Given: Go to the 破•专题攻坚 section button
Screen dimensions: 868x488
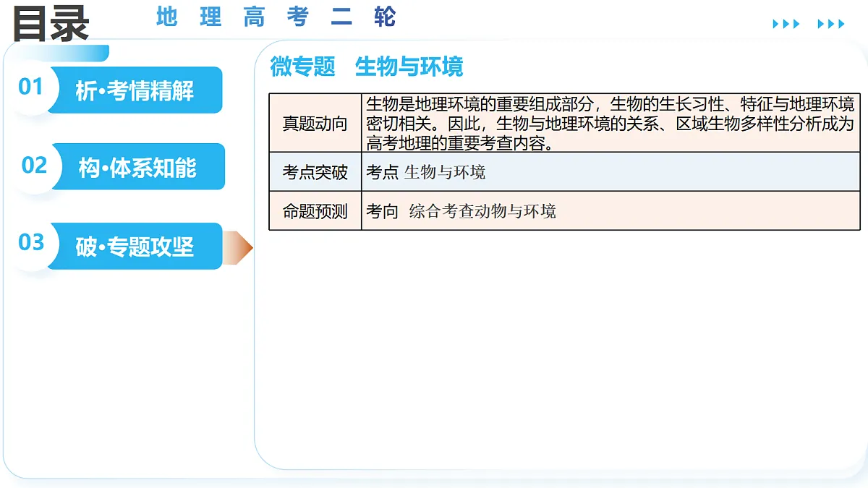Looking at the screenshot, I should pos(135,247).
